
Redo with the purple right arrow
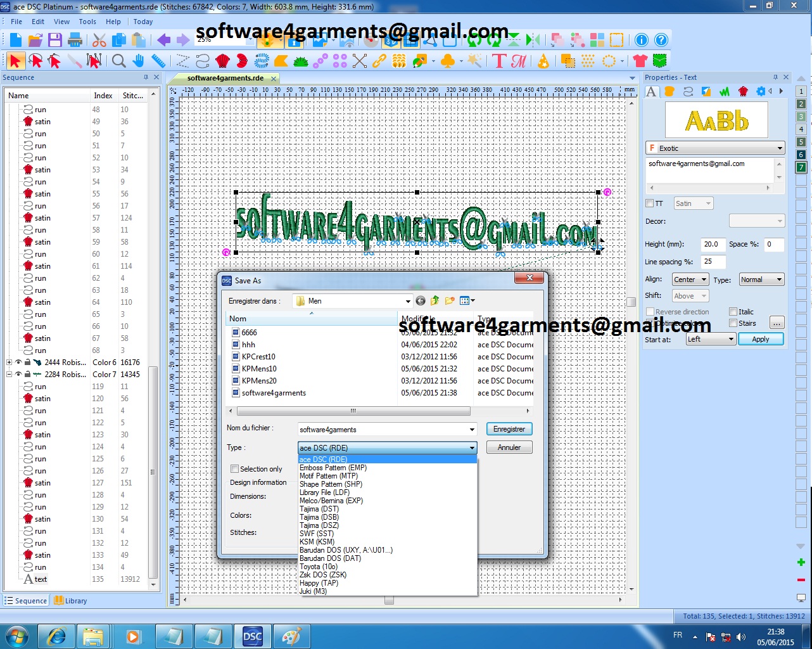(183, 40)
